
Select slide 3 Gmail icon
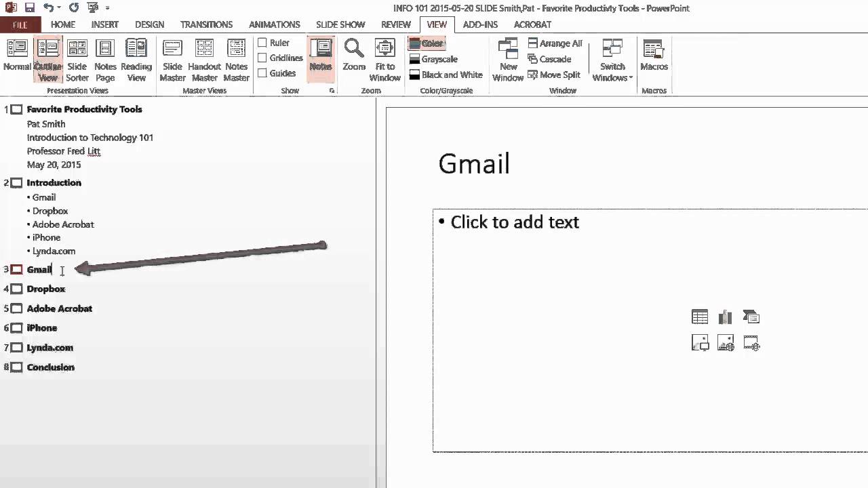[16, 270]
